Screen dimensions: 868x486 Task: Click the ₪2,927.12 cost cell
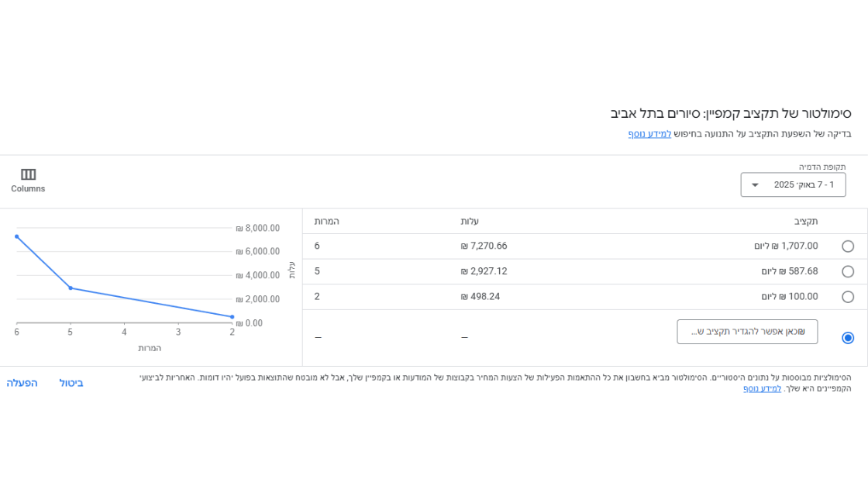484,271
